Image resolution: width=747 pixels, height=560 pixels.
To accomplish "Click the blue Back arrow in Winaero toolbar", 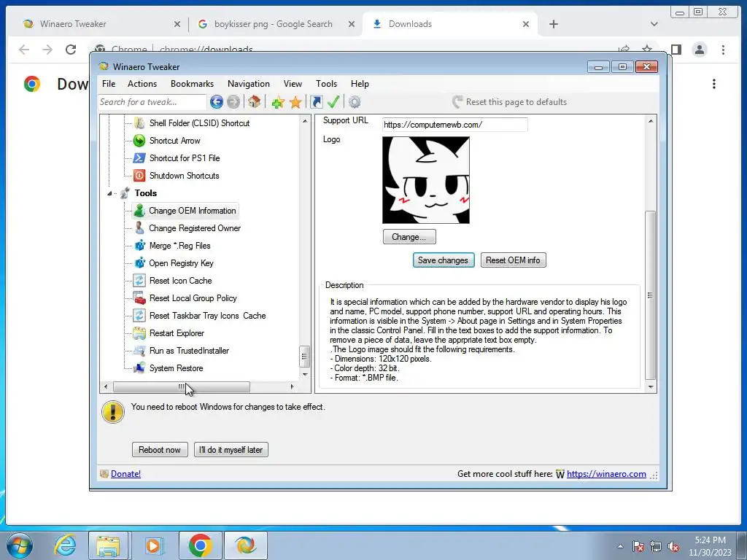I will 216,102.
